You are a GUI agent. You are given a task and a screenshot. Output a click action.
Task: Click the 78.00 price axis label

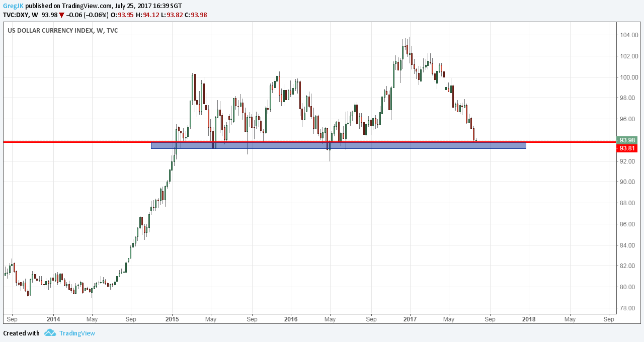coord(627,308)
